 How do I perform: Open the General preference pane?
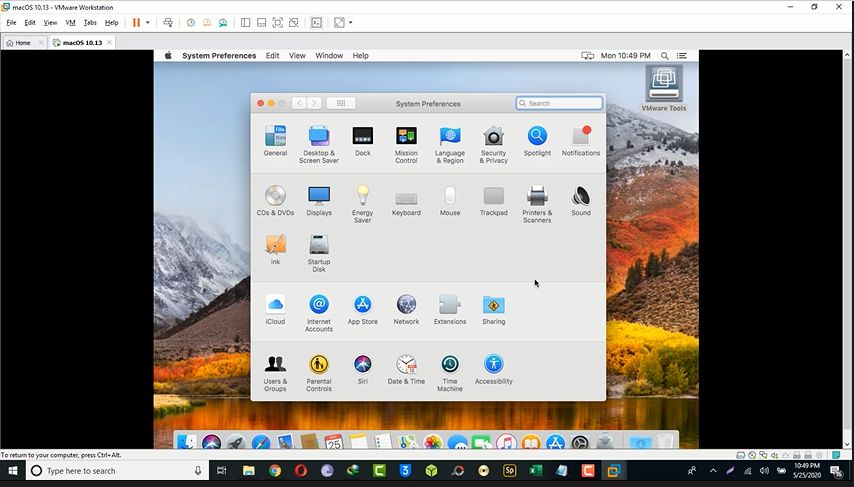[x=275, y=141]
